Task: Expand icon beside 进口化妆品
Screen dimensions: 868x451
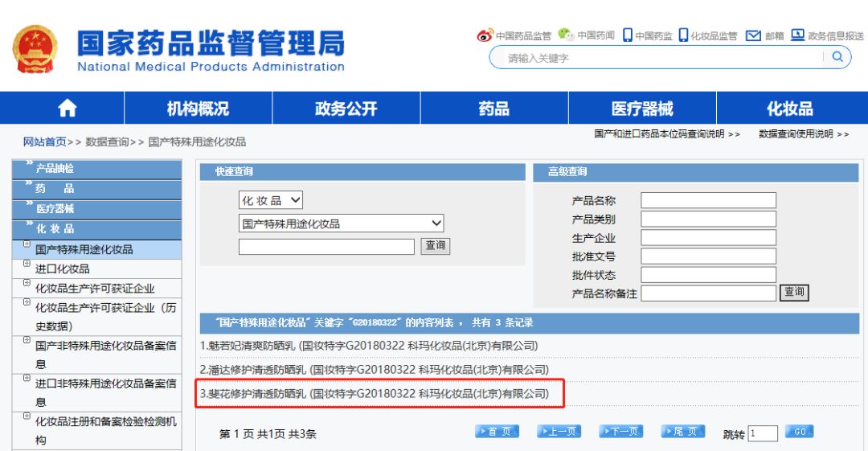Action: tap(27, 264)
